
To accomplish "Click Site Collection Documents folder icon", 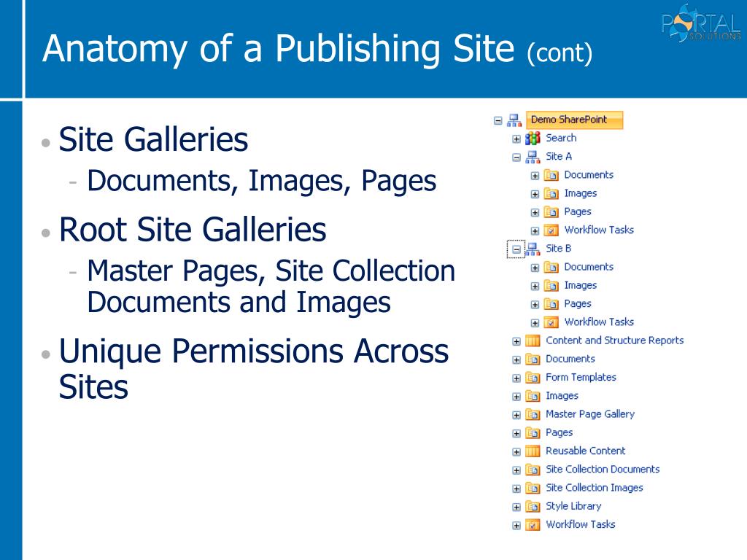I will coord(533,470).
